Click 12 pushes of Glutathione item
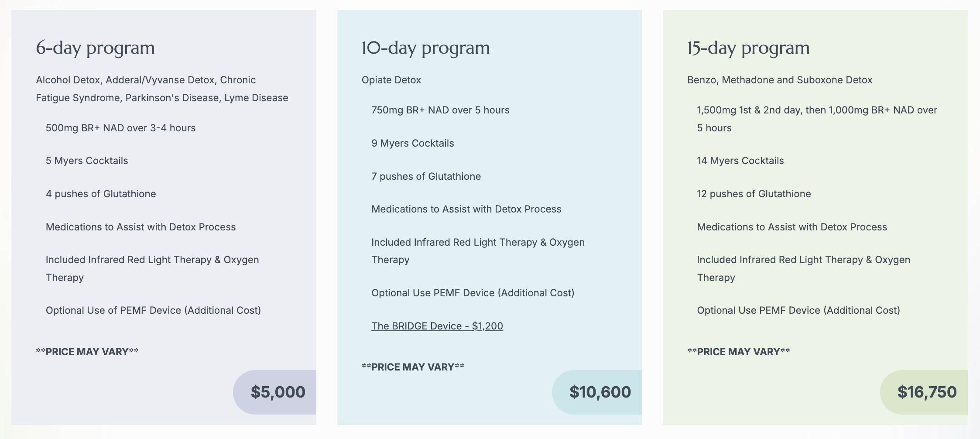980x439 pixels. pyautogui.click(x=754, y=194)
